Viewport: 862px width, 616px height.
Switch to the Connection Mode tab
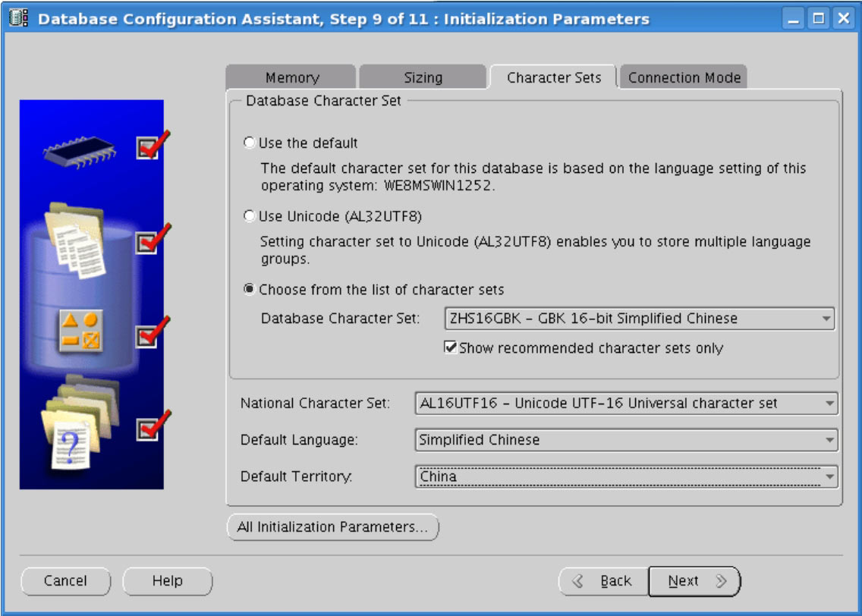pyautogui.click(x=684, y=77)
